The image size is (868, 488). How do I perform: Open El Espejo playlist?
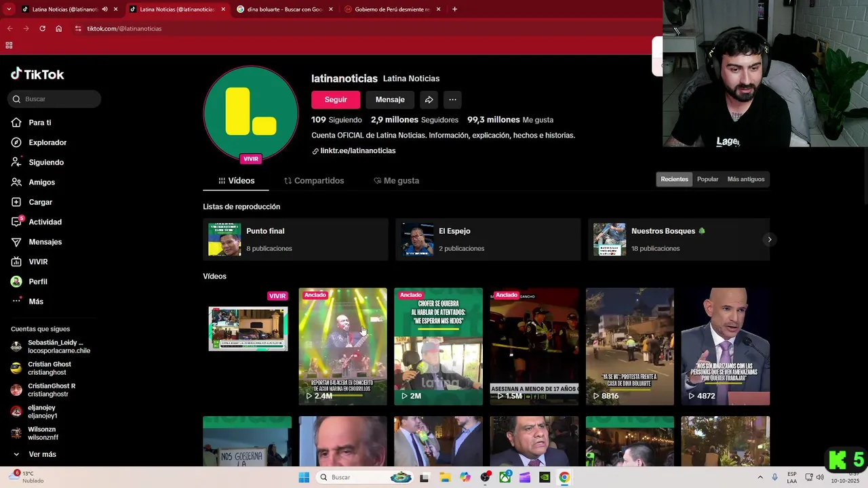(x=488, y=239)
